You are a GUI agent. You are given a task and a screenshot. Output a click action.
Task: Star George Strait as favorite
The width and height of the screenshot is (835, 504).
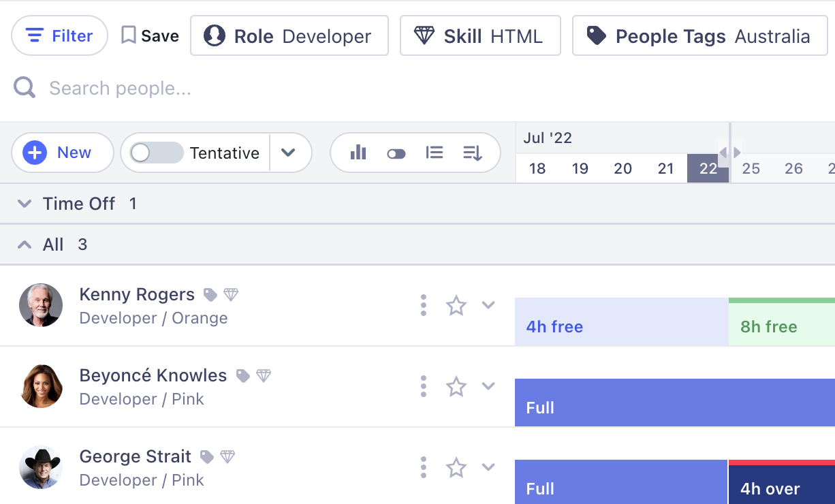[456, 468]
